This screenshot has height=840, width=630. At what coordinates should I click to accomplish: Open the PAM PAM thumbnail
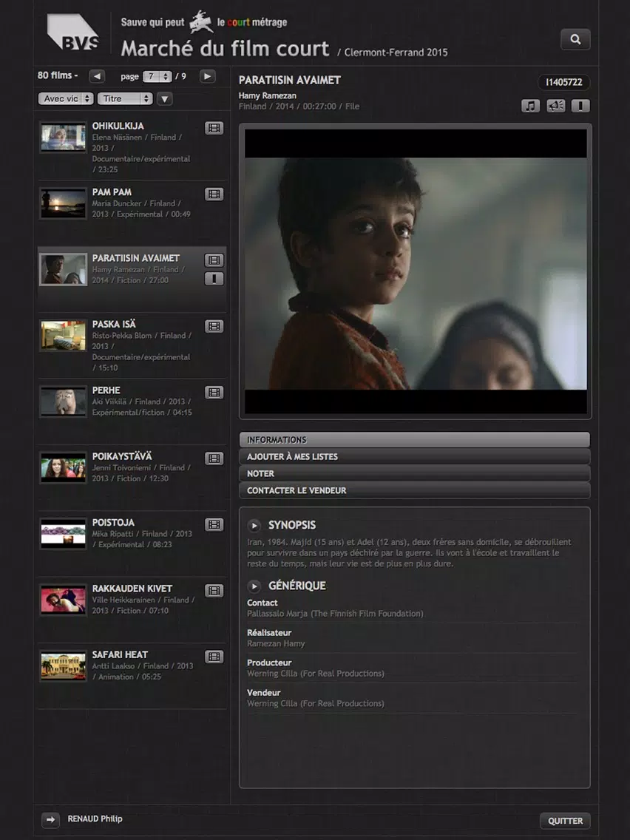pyautogui.click(x=63, y=203)
